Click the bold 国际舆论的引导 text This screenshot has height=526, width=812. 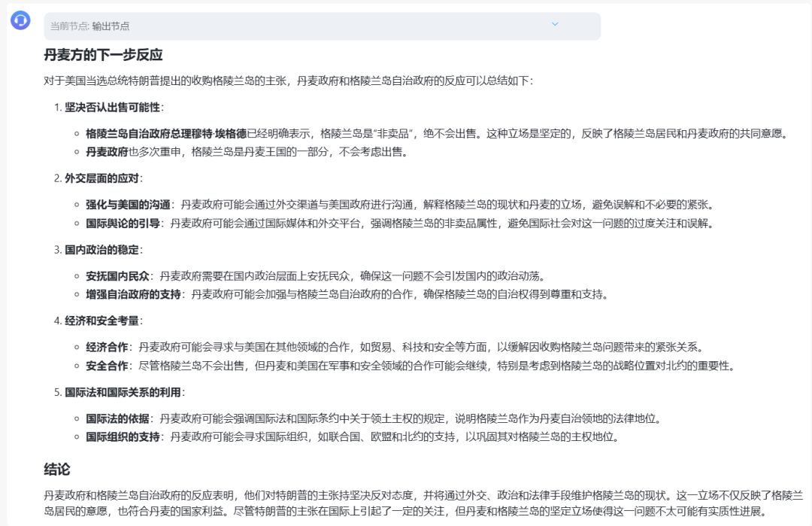coord(123,223)
